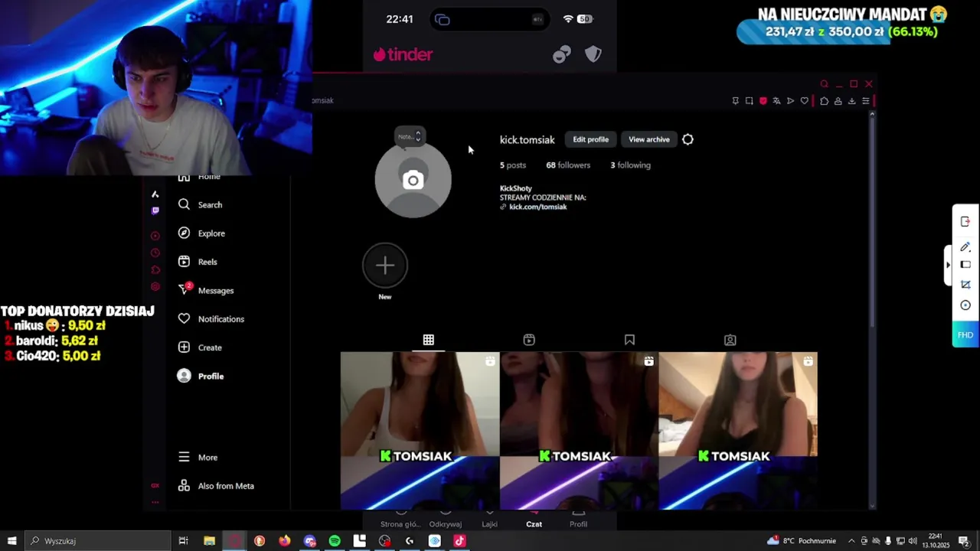Toggle the red ad-blocker shield icon
Screen dimensions: 980x551
(x=763, y=101)
